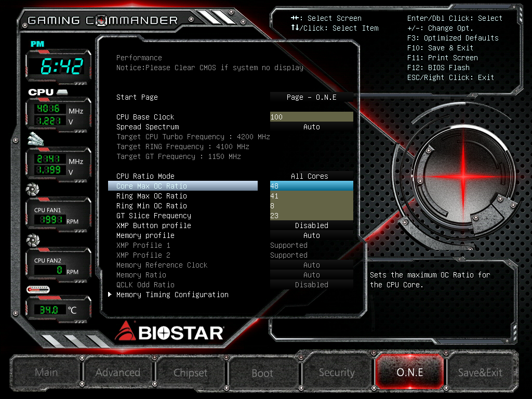Click Target RING Frequency text

click(183, 146)
